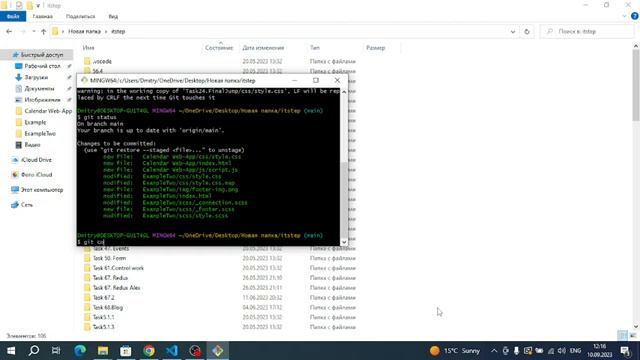Show hidden tray icons chevron
The image size is (640, 360).
[494, 351]
